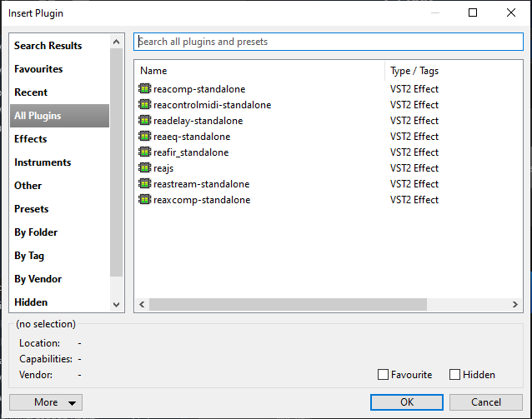Maximize the Insert Plugin window
Screen dimensions: 532x419
[x=473, y=12]
